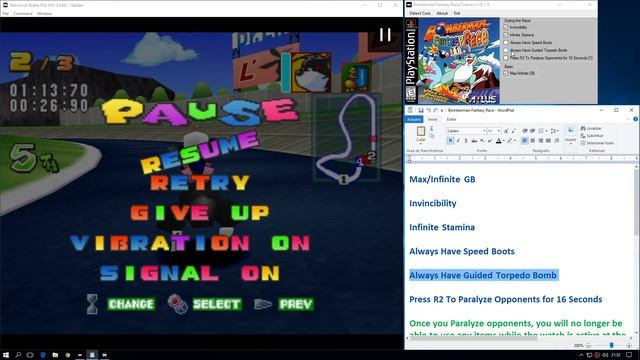
Task: Click the Cut scissors icon in WordPad
Action: pos(431,129)
